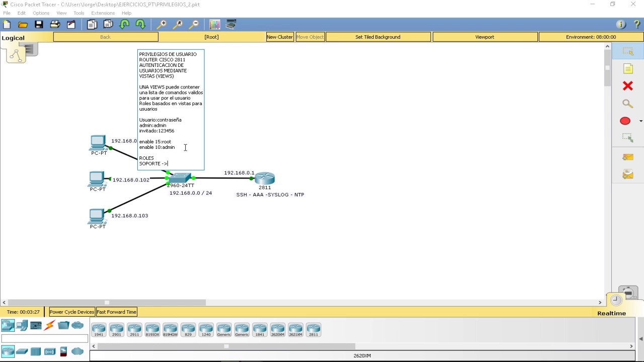Select PC-PT at 192.168.0.103
The height and width of the screenshot is (362, 644).
[97, 216]
